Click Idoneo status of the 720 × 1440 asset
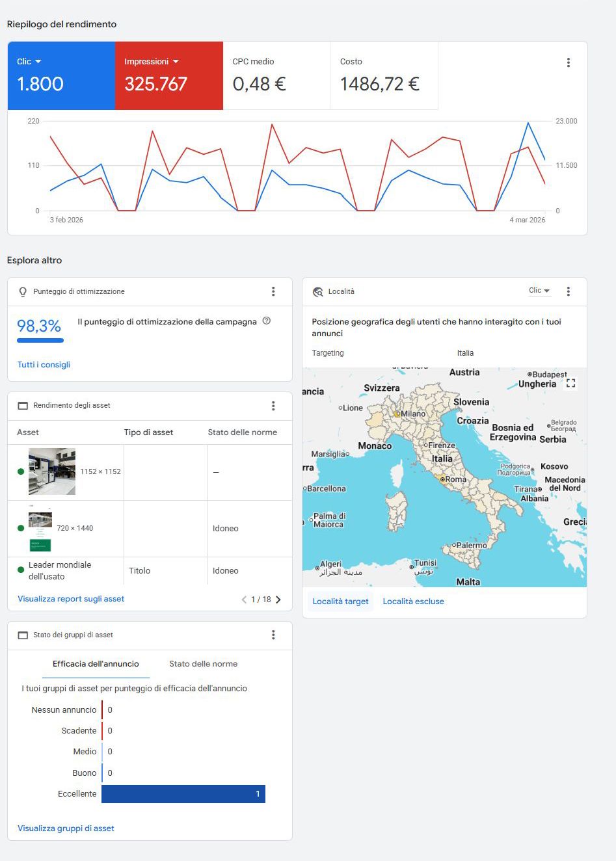Image resolution: width=616 pixels, height=861 pixels. click(225, 529)
